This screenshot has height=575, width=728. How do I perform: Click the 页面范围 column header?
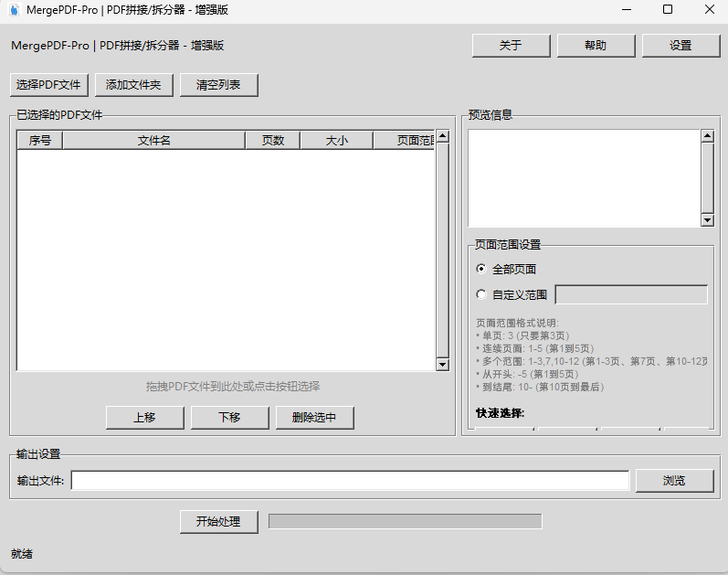click(x=404, y=141)
